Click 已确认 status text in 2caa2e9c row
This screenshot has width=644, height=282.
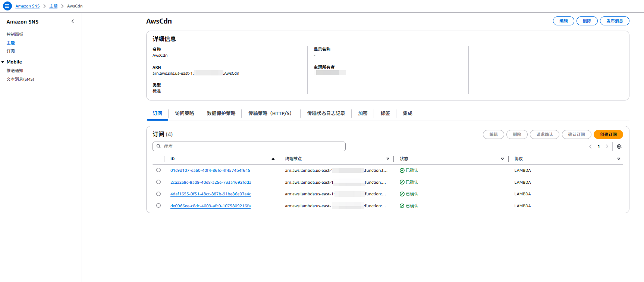(x=412, y=183)
